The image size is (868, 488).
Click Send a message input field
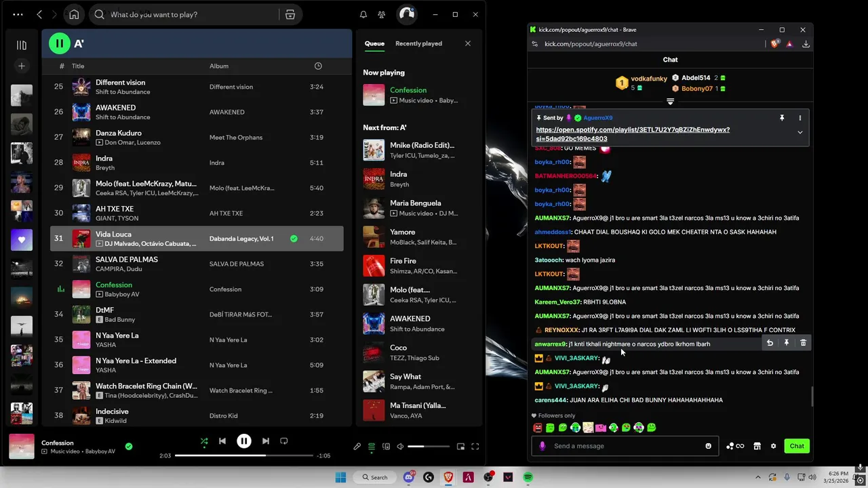625,446
